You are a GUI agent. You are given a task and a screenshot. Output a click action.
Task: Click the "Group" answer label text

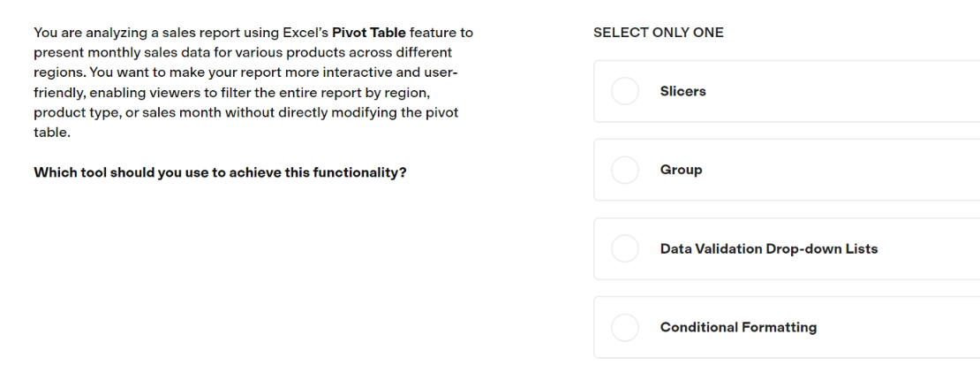(681, 171)
